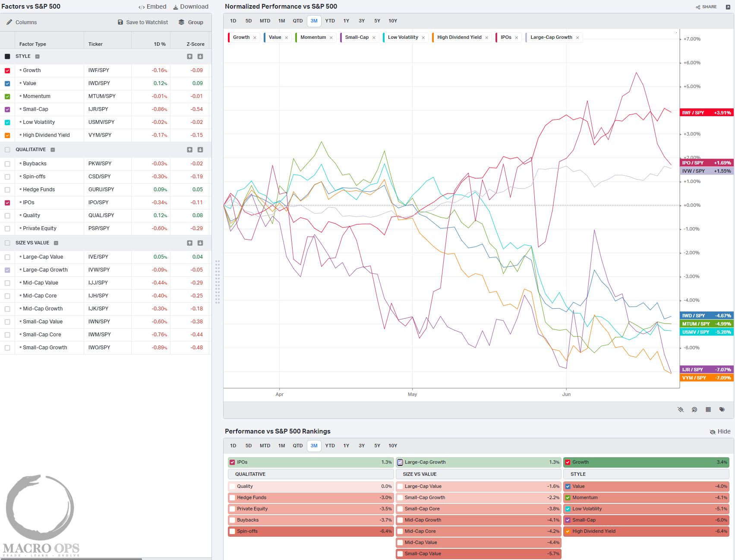Click the IWD / SPY chart label

(706, 316)
